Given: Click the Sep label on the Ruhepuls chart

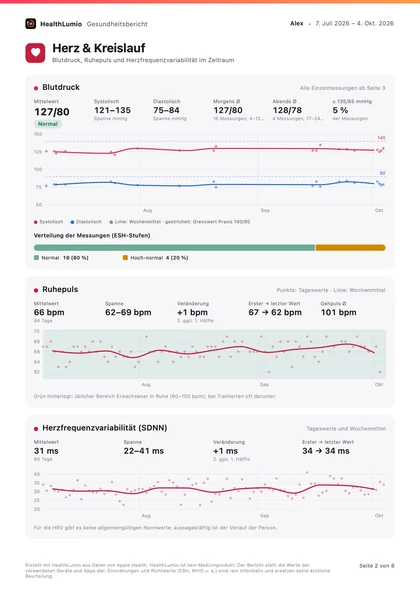Looking at the screenshot, I should point(264,384).
